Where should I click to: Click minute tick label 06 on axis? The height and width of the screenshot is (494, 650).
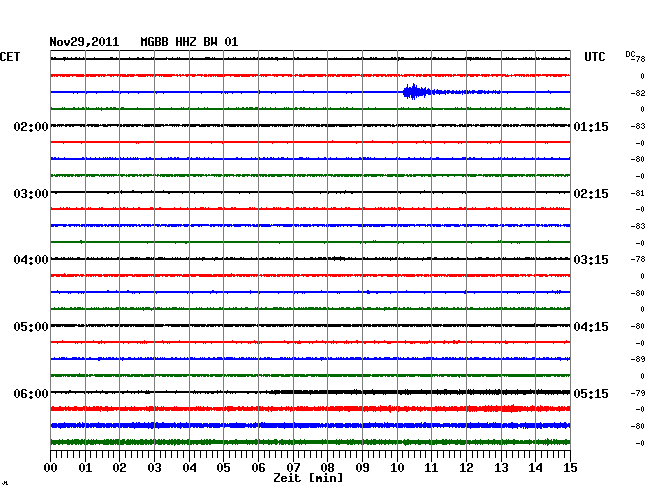click(x=258, y=467)
